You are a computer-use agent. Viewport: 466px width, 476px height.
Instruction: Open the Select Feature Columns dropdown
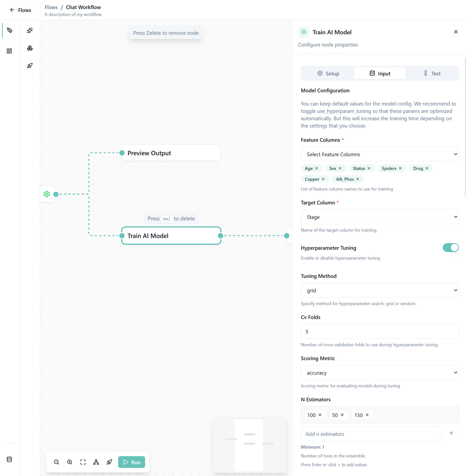coord(379,154)
